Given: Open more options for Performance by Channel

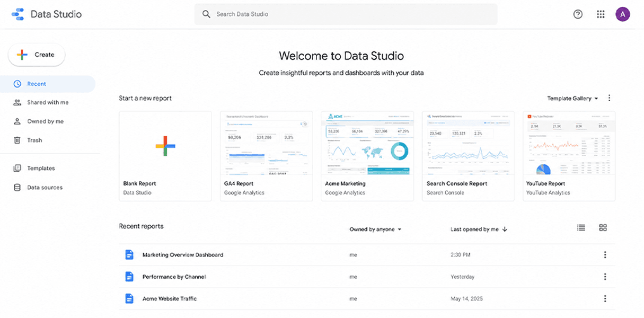Looking at the screenshot, I should [605, 277].
